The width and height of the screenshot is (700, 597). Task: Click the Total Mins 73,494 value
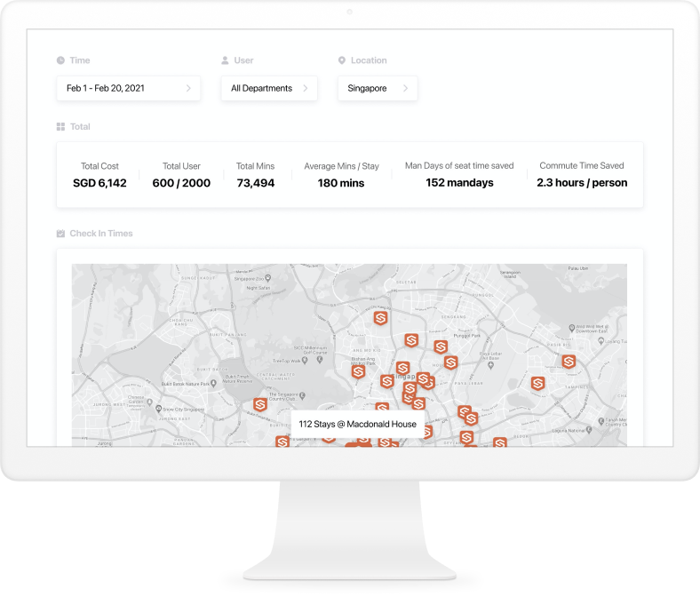click(x=255, y=183)
